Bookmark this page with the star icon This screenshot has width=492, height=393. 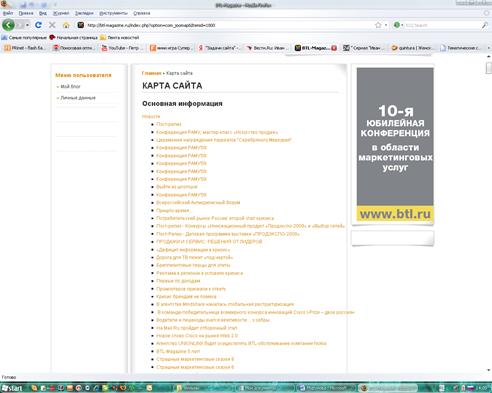coord(378,25)
